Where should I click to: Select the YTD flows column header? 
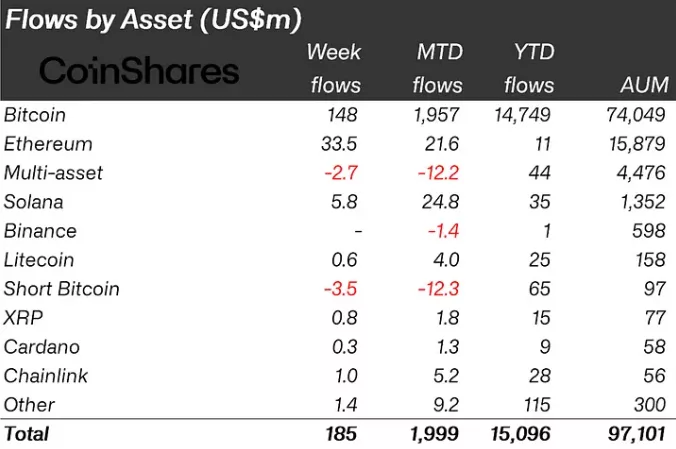529,68
